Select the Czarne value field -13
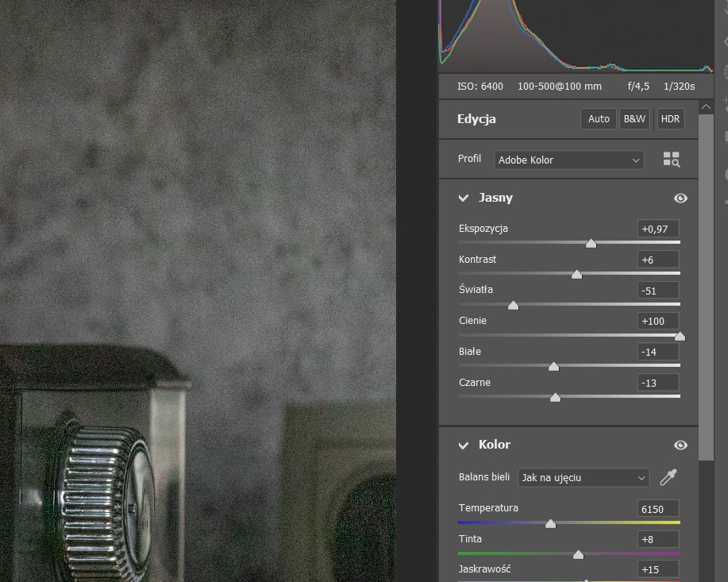728x582 pixels. (x=658, y=384)
